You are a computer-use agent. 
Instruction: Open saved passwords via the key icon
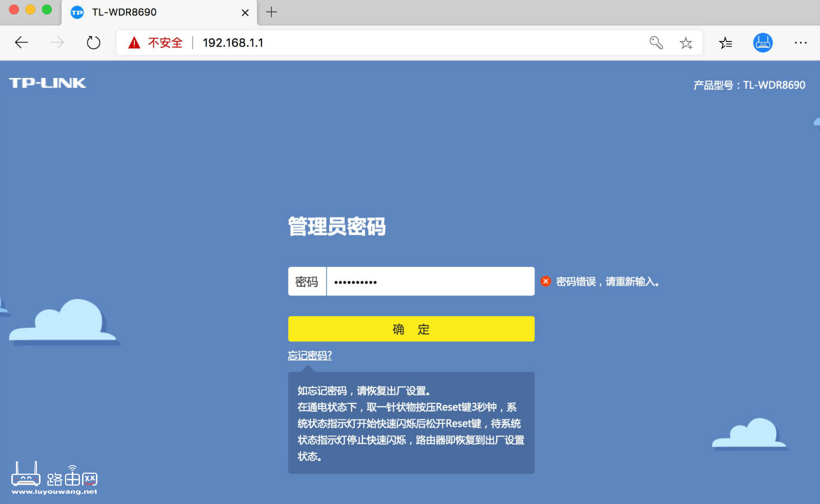click(x=656, y=43)
